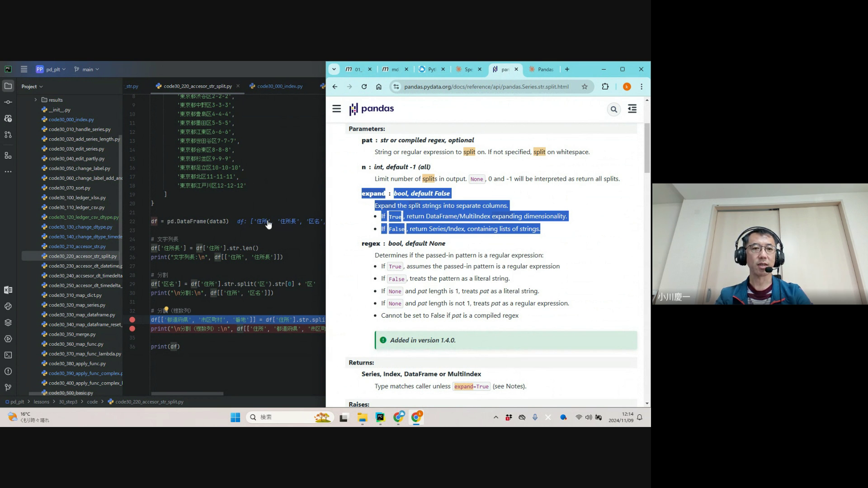Open Chrome extensions puzzle icon
The height and width of the screenshot is (488, 868).
coord(605,87)
